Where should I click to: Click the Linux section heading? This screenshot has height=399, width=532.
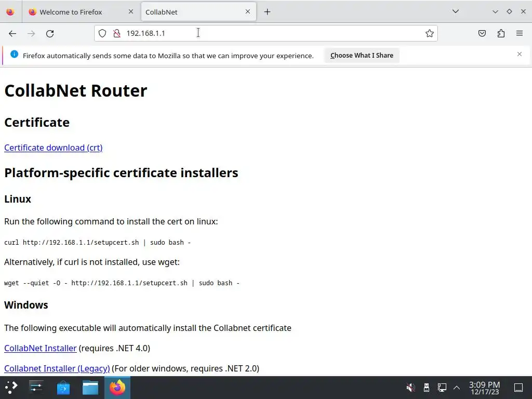pyautogui.click(x=18, y=199)
